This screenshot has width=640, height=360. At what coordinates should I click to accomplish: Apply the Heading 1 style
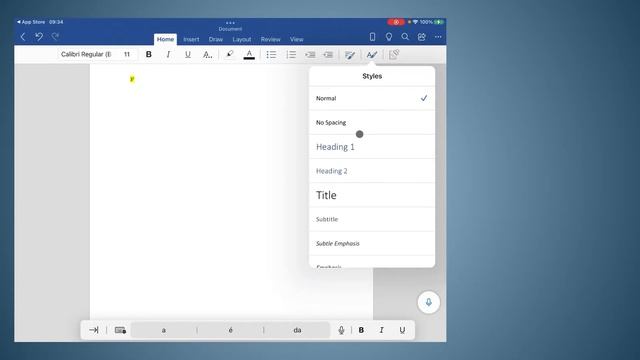pos(372,147)
